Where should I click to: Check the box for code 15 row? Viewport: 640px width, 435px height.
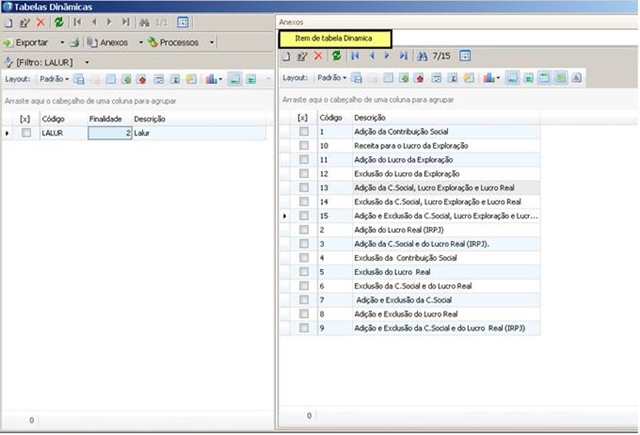point(304,215)
